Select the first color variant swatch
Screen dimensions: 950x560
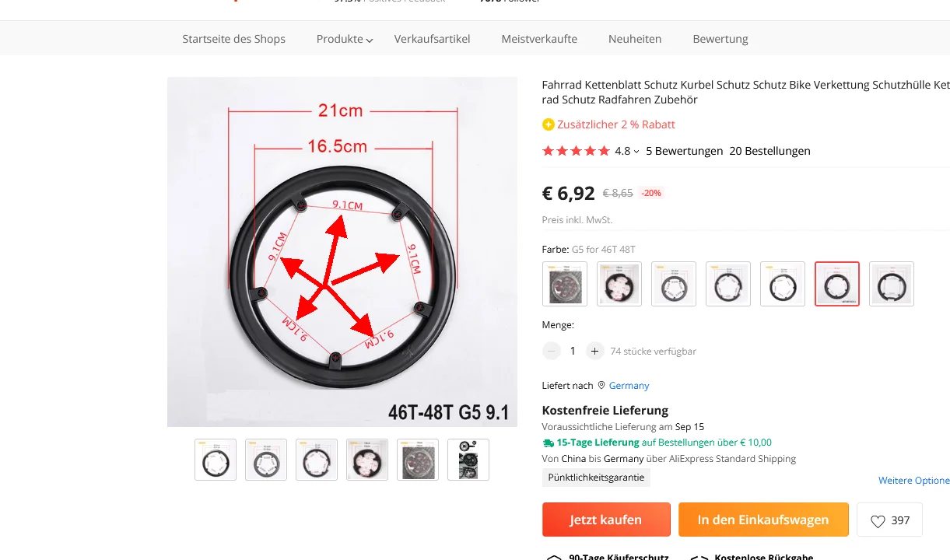(x=565, y=284)
